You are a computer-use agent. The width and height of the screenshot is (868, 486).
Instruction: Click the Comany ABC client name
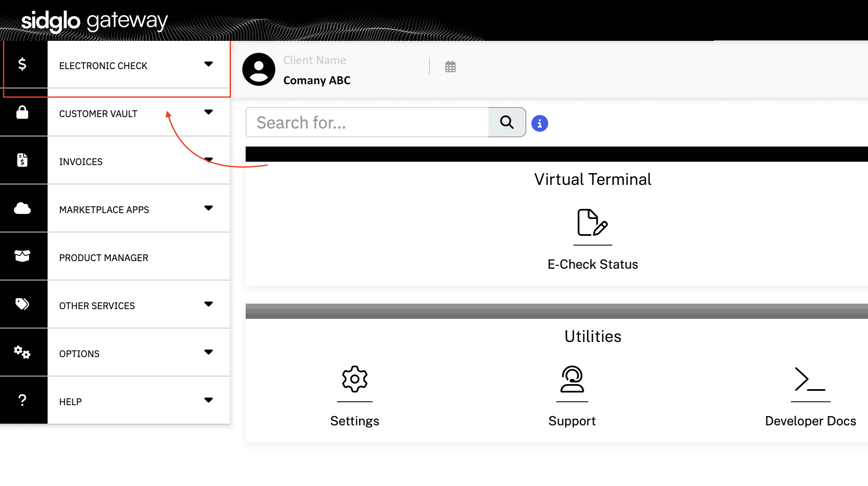pos(317,80)
